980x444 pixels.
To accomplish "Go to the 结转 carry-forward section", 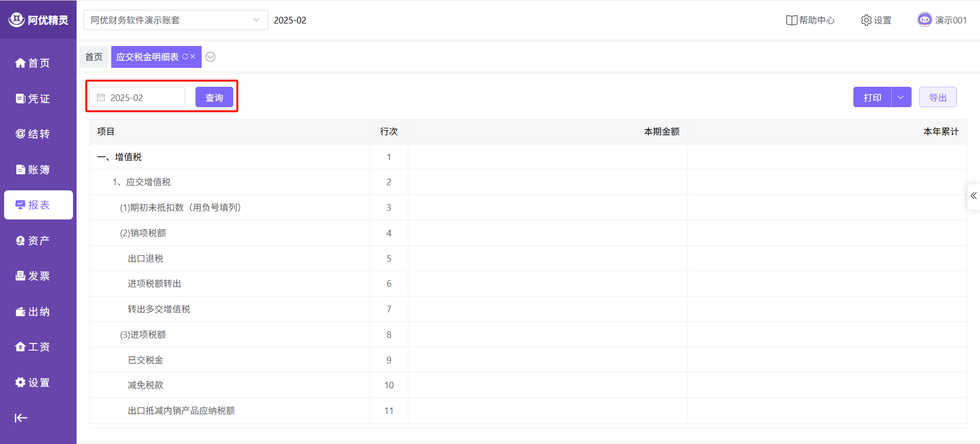I will (x=33, y=134).
